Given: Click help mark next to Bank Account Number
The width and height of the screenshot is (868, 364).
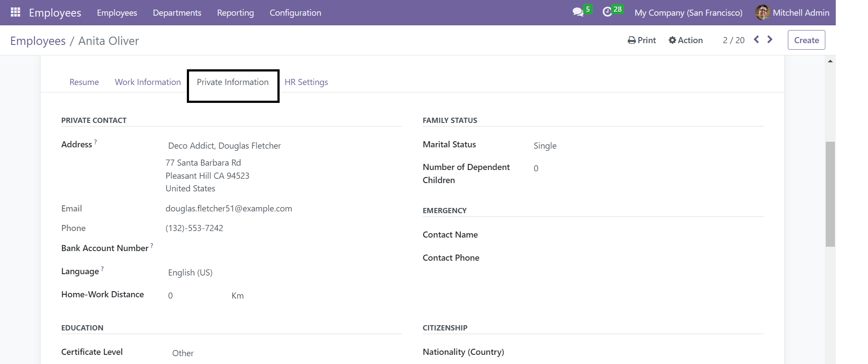Looking at the screenshot, I should coord(152,245).
